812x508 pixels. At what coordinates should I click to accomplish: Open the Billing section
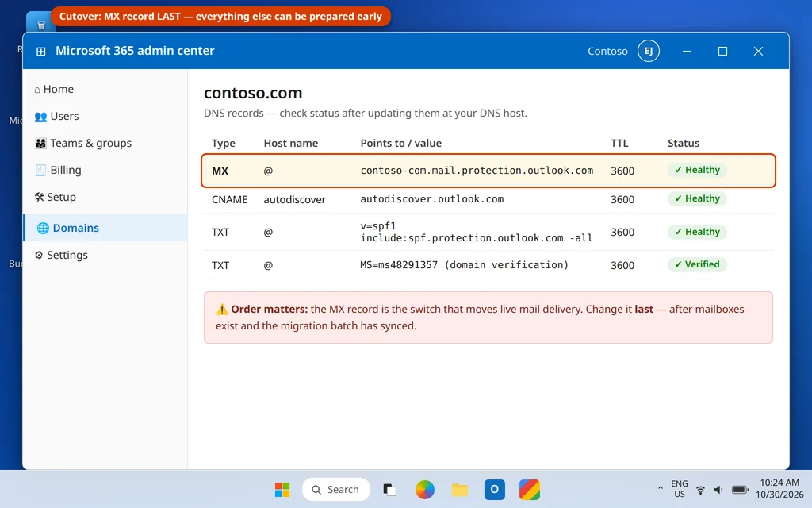tap(105, 170)
